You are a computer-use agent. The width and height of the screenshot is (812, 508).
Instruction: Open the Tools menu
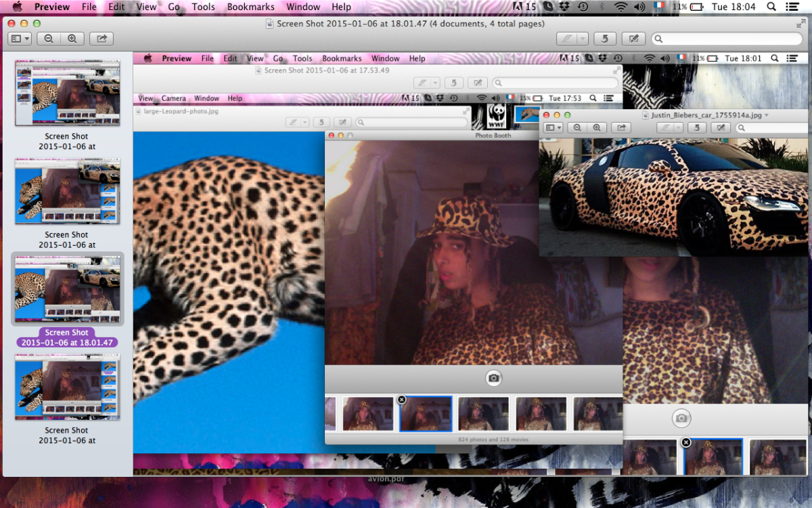(x=203, y=7)
